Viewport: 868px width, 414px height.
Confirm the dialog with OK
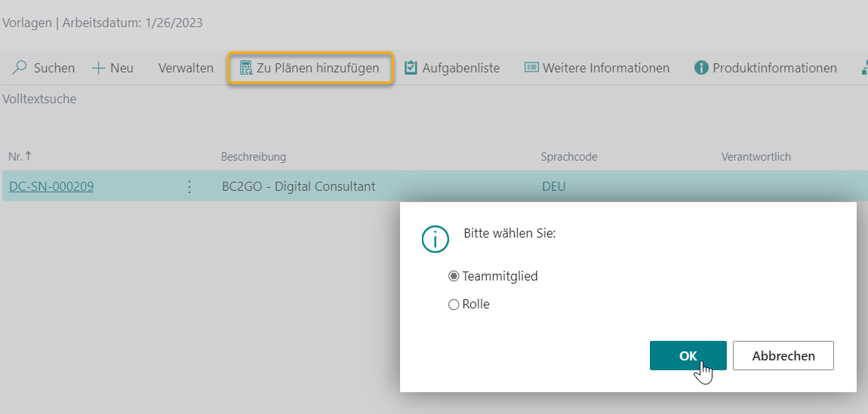pos(688,356)
